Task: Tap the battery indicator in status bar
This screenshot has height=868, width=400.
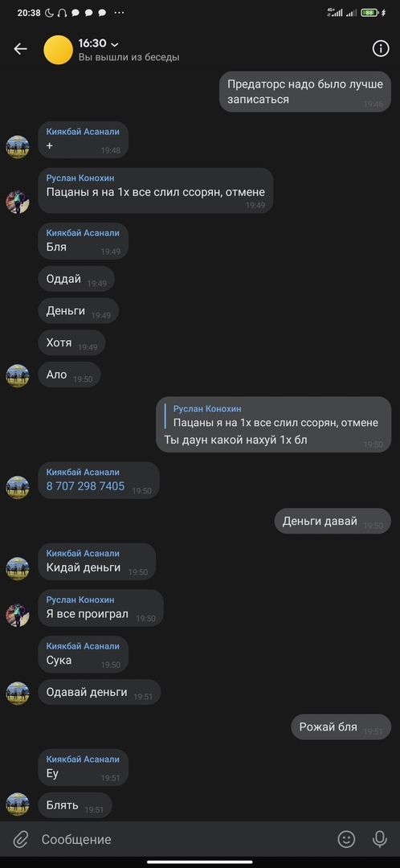Action: [369, 13]
